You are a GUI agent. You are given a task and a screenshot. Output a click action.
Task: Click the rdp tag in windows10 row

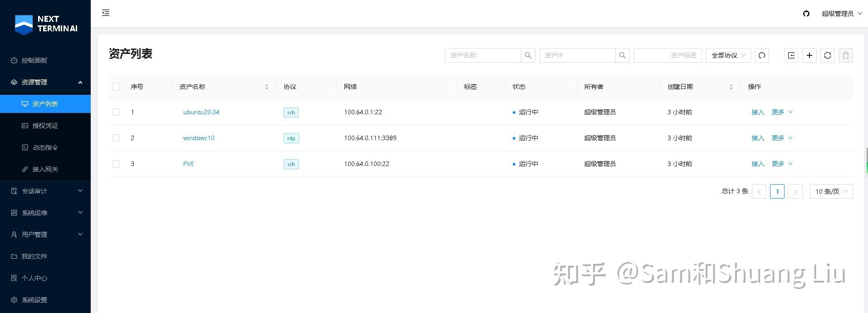pyautogui.click(x=291, y=138)
